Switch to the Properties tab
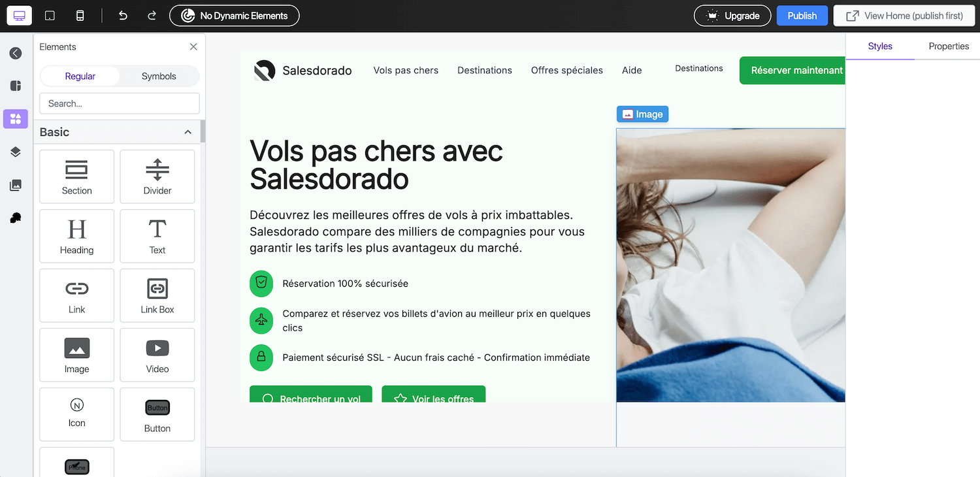This screenshot has width=980, height=477. pyautogui.click(x=949, y=46)
